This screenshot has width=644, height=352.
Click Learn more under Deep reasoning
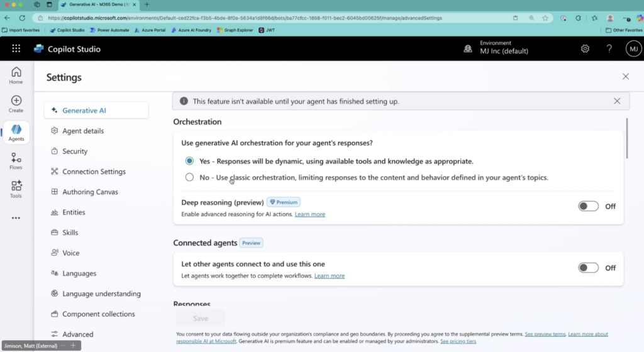click(309, 214)
